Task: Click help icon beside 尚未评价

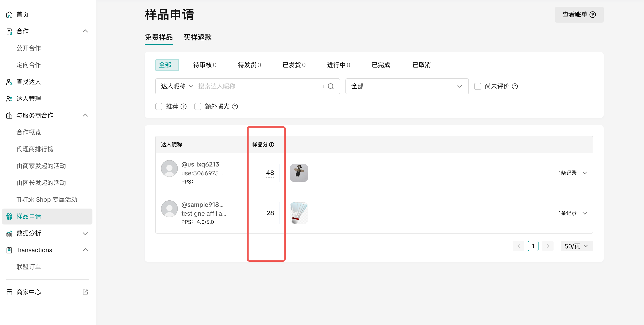Action: click(515, 86)
